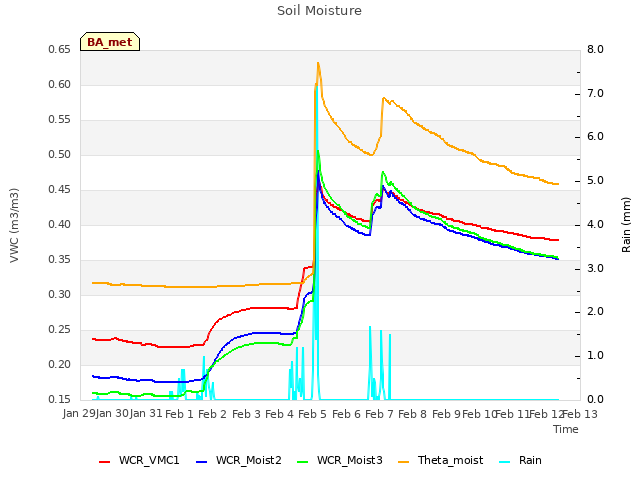The width and height of the screenshot is (640, 480).
Task: Click the 3.0 right axis value
Action: coord(595,268)
